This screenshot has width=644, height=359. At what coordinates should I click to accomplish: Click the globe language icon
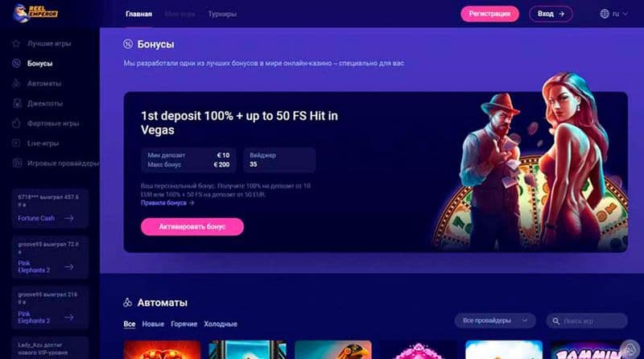coord(605,14)
